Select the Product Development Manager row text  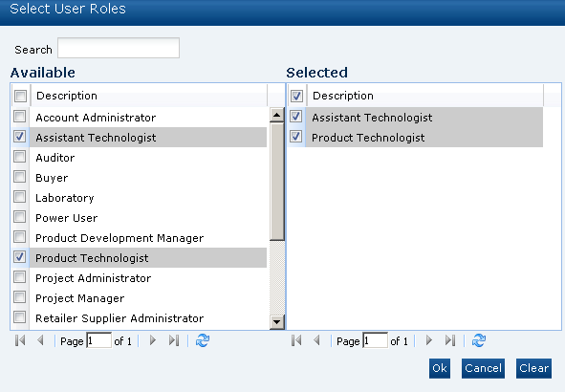(x=120, y=238)
